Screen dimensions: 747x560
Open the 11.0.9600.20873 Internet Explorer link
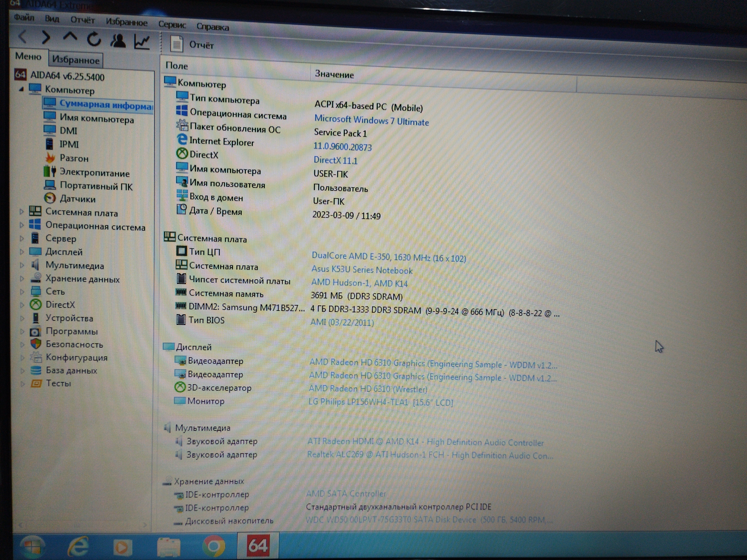(342, 147)
